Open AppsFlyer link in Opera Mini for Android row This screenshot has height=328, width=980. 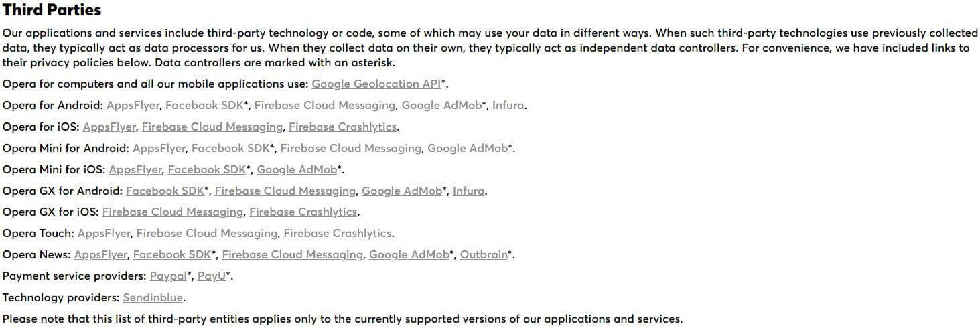tap(159, 148)
